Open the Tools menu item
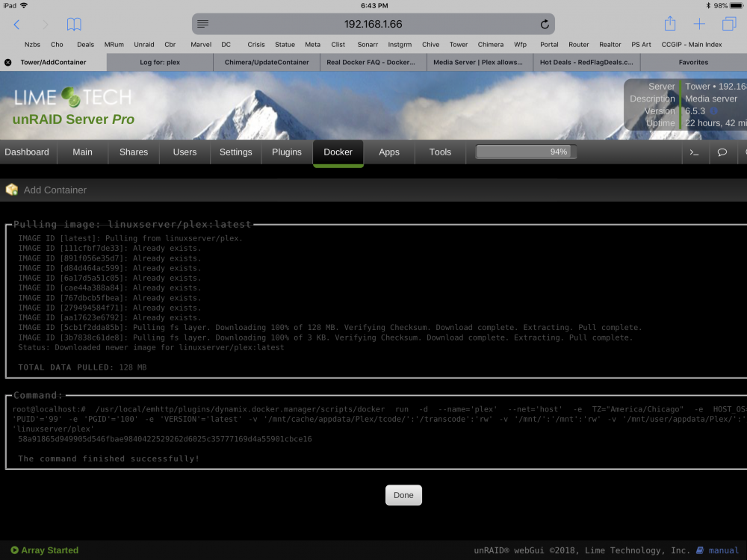747x560 pixels. tap(440, 152)
